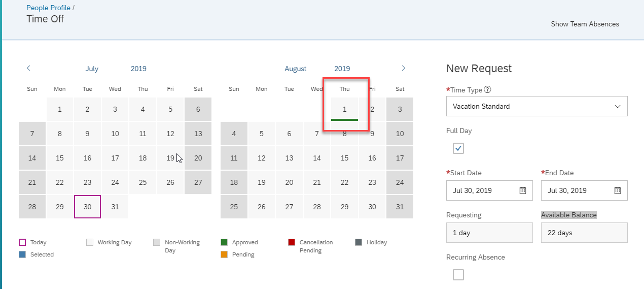Open Start Date calendar picker icon
644x289 pixels.
(x=523, y=190)
